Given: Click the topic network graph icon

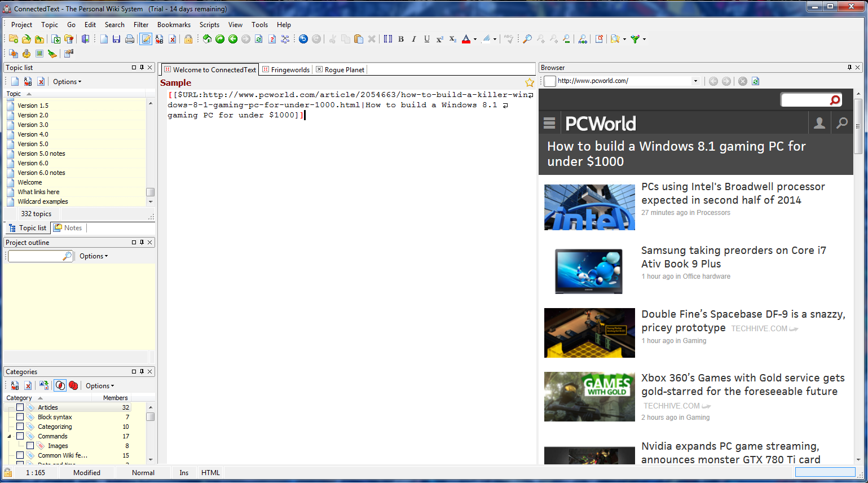Looking at the screenshot, I should click(285, 39).
